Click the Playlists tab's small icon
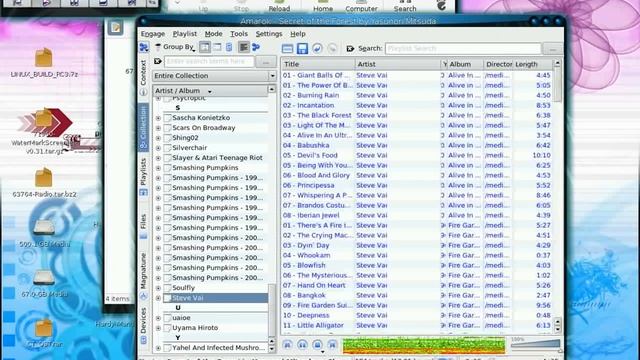The height and width of the screenshot is (360, 640). pyautogui.click(x=143, y=192)
